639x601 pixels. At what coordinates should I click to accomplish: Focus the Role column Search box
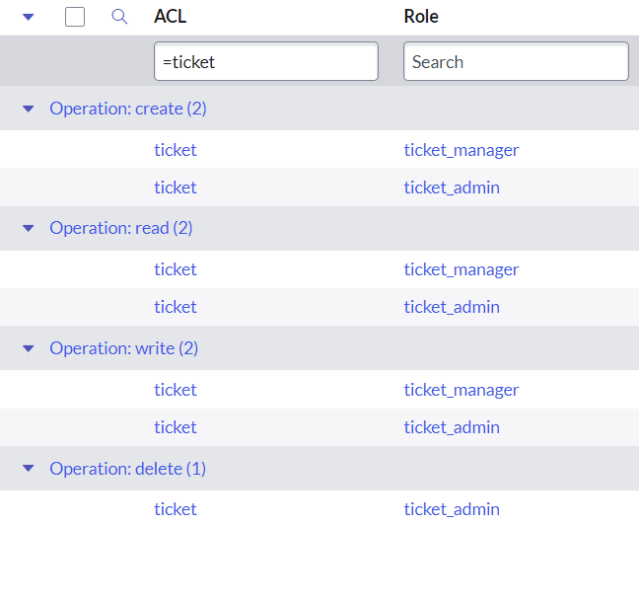click(x=516, y=62)
